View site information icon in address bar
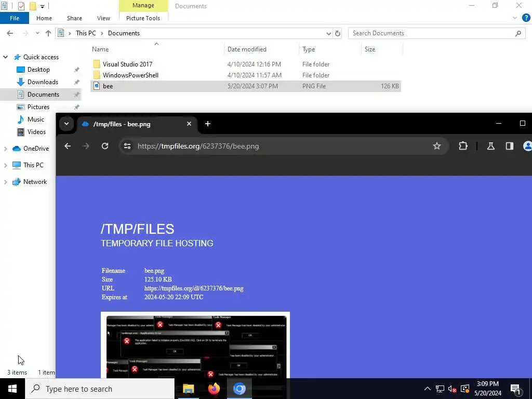This screenshot has height=399, width=532. click(127, 146)
